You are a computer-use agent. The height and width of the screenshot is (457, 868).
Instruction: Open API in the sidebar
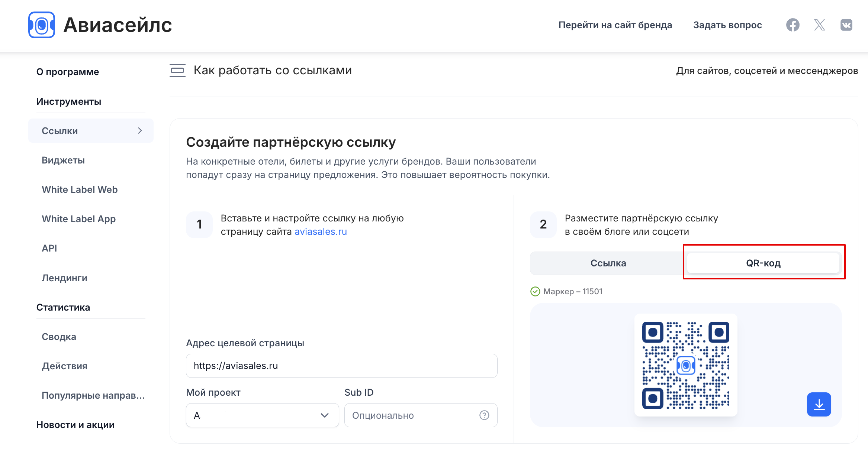(49, 248)
